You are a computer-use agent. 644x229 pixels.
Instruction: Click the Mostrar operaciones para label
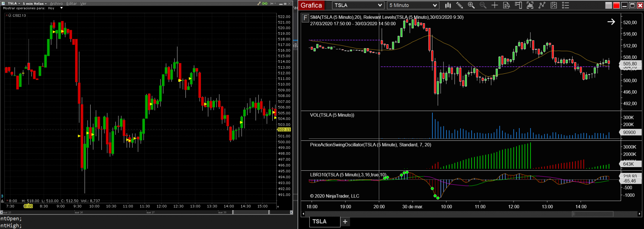tap(24, 8)
